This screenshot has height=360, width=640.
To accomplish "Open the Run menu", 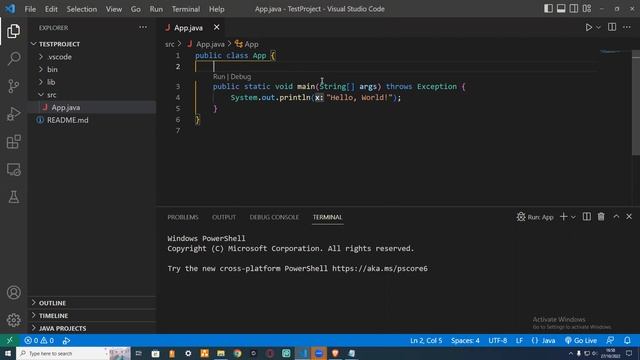I will coord(156,9).
